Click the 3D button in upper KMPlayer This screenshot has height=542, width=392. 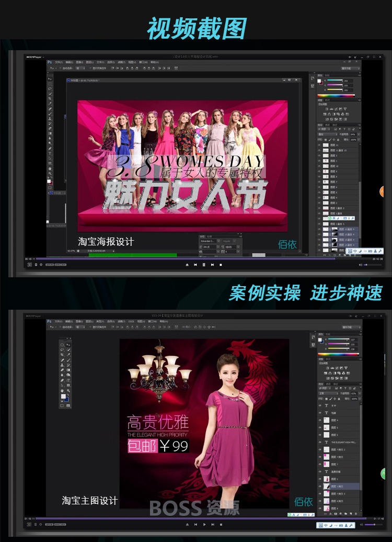(x=29, y=265)
